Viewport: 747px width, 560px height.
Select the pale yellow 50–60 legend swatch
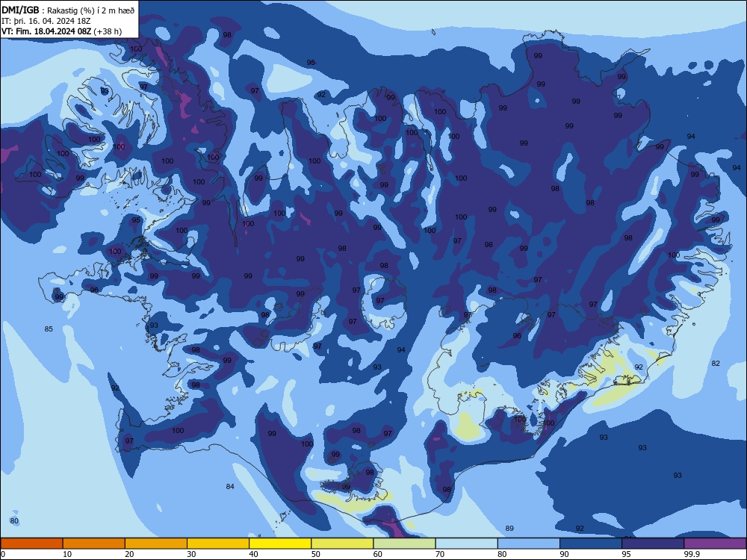[342, 544]
